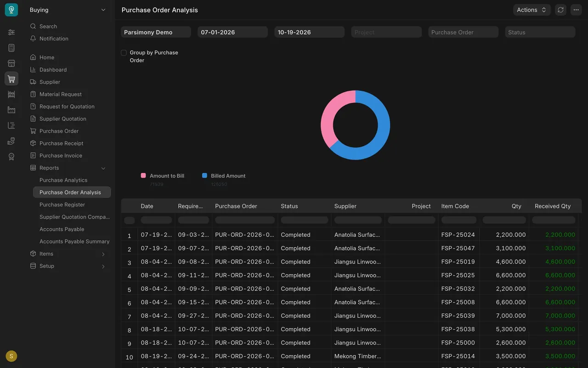
Task: Click the user avatar S icon
Action: point(11,356)
